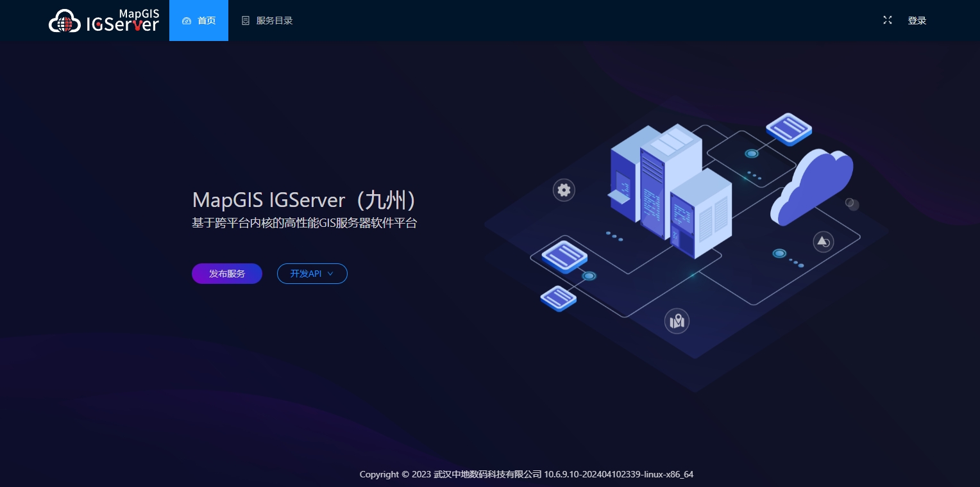Screen dimensions: 980x487
Task: Click the 发布服务 publish service button
Action: click(x=227, y=274)
